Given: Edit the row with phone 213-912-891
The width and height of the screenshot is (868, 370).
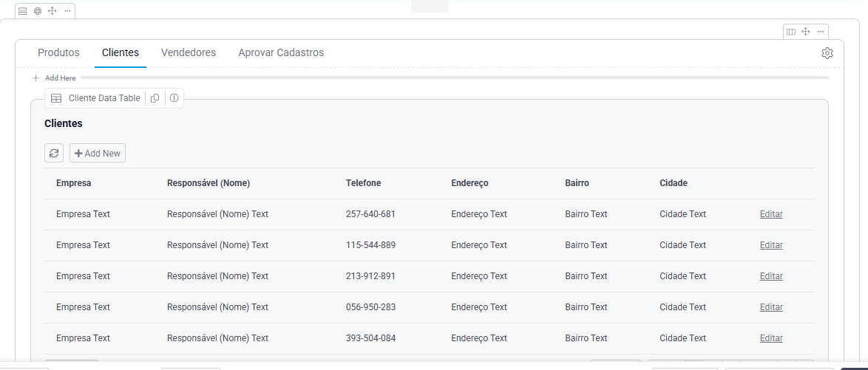Looking at the screenshot, I should pyautogui.click(x=771, y=276).
